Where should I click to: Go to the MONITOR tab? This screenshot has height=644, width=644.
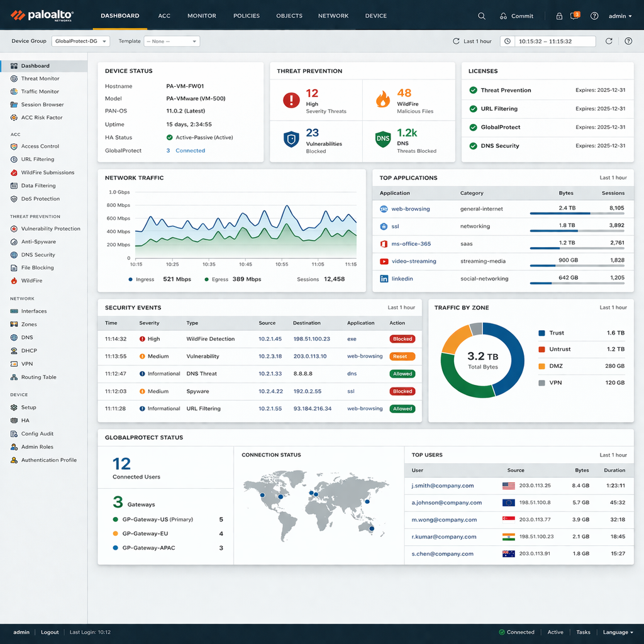pyautogui.click(x=201, y=16)
